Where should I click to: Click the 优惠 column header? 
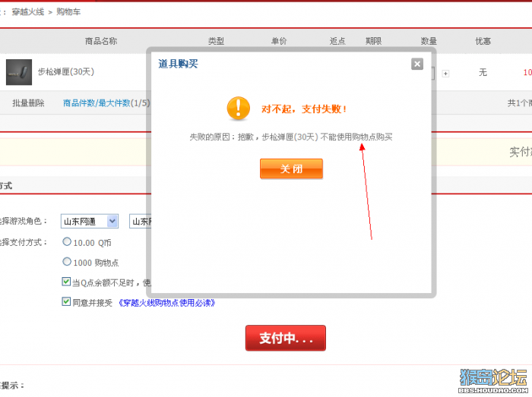(x=483, y=41)
